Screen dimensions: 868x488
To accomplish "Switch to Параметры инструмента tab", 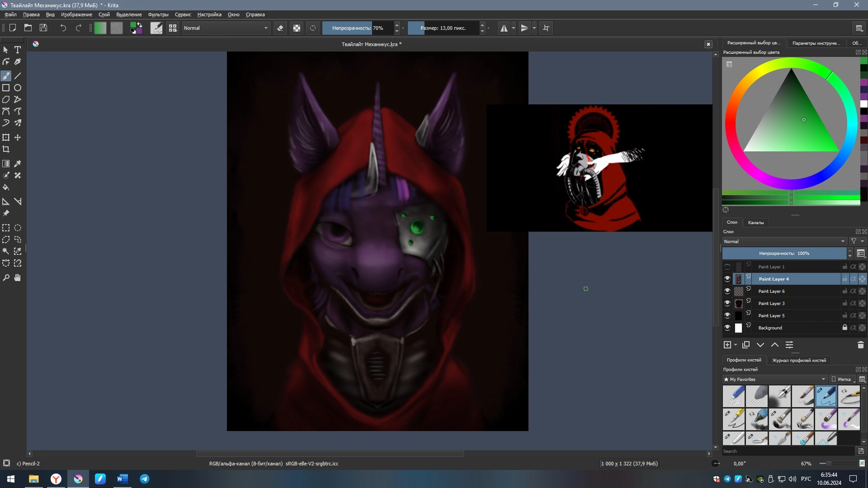I will [x=816, y=43].
